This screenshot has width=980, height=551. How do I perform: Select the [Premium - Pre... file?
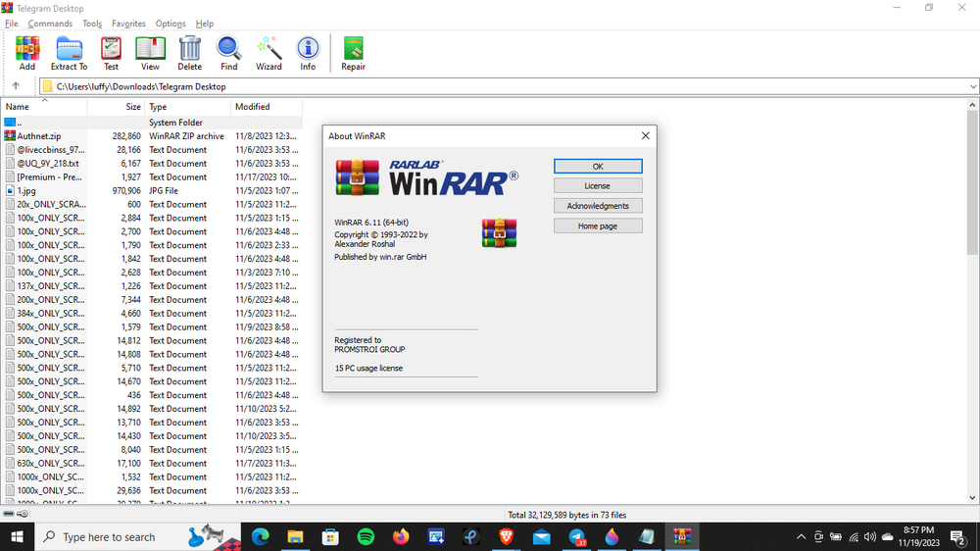click(x=49, y=177)
